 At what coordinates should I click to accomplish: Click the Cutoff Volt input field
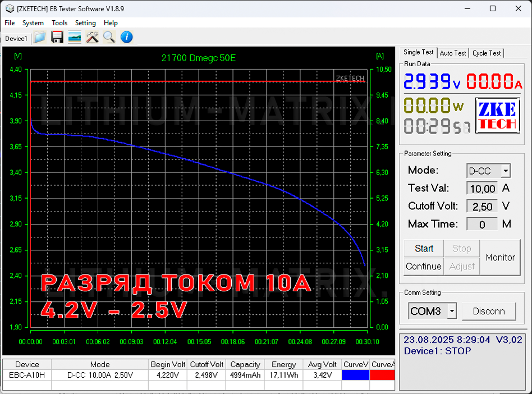(x=482, y=207)
